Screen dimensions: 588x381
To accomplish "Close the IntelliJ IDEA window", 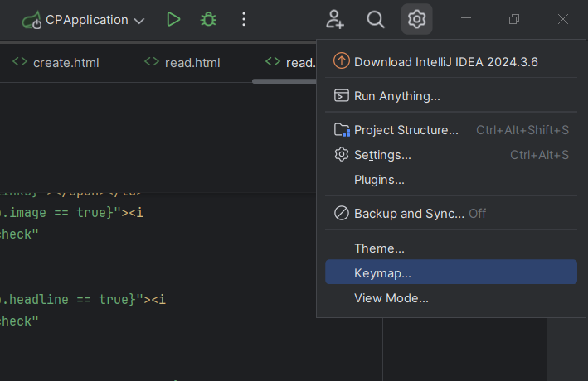I will tap(563, 19).
